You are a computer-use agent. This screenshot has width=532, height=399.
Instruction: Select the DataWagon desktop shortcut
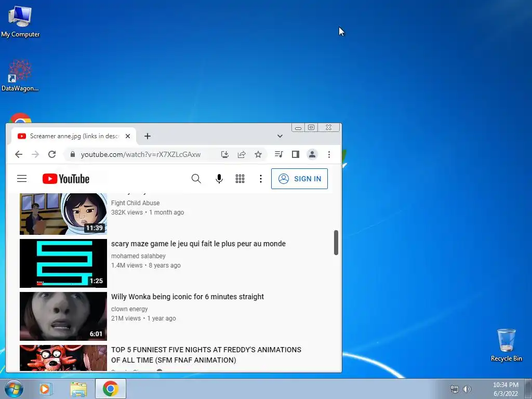tap(20, 75)
